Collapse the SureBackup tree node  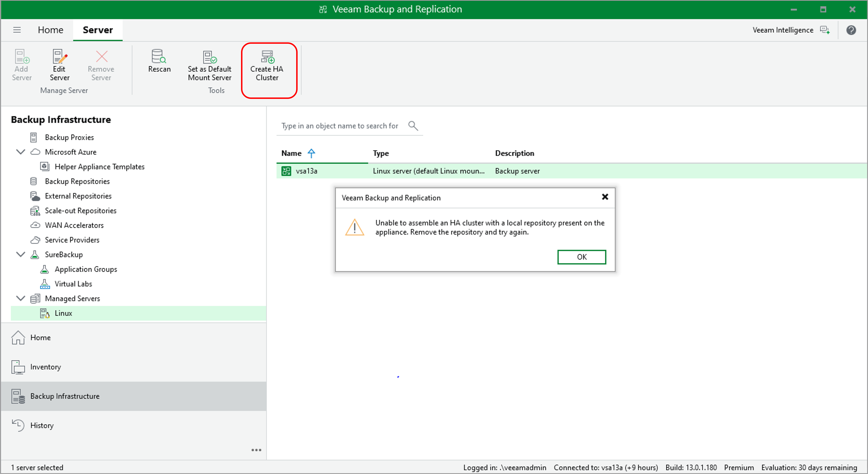coord(21,254)
